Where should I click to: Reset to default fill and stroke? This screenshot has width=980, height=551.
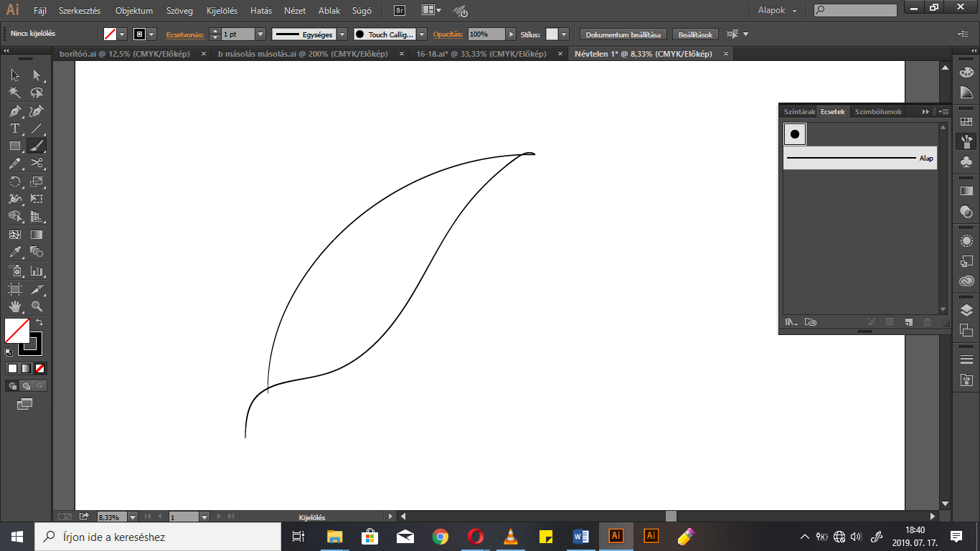click(x=9, y=352)
